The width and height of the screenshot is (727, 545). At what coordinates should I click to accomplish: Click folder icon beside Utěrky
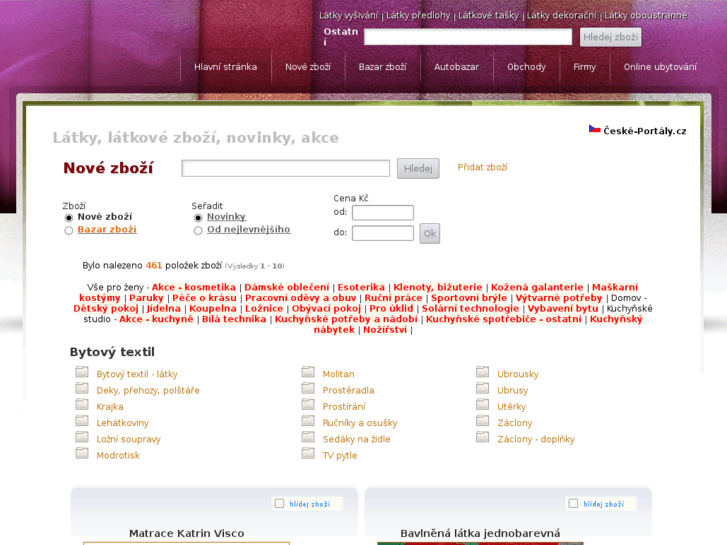[483, 404]
